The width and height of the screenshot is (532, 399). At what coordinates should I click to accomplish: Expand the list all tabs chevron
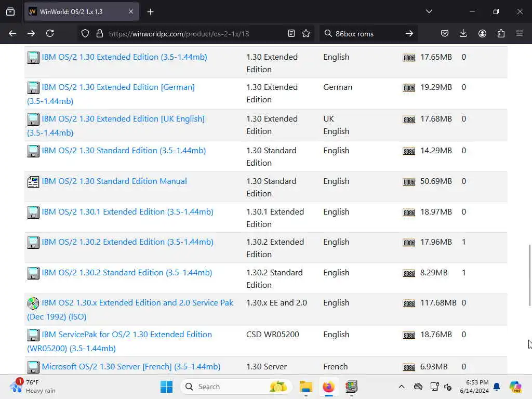[429, 11]
